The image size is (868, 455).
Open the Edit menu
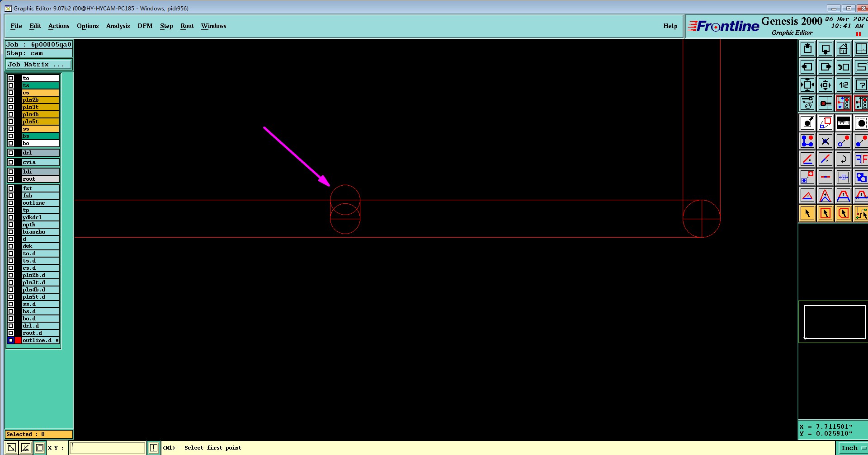pos(35,26)
